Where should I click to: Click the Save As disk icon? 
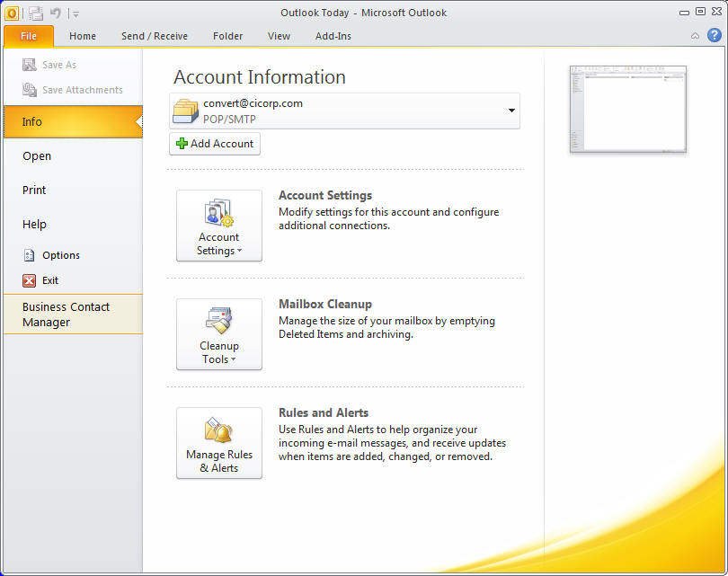[30, 65]
